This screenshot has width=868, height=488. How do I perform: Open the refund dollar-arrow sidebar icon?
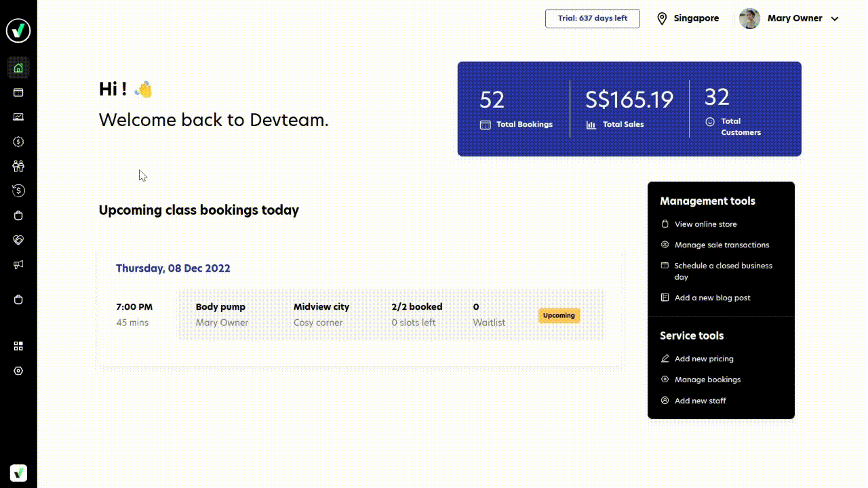[18, 190]
